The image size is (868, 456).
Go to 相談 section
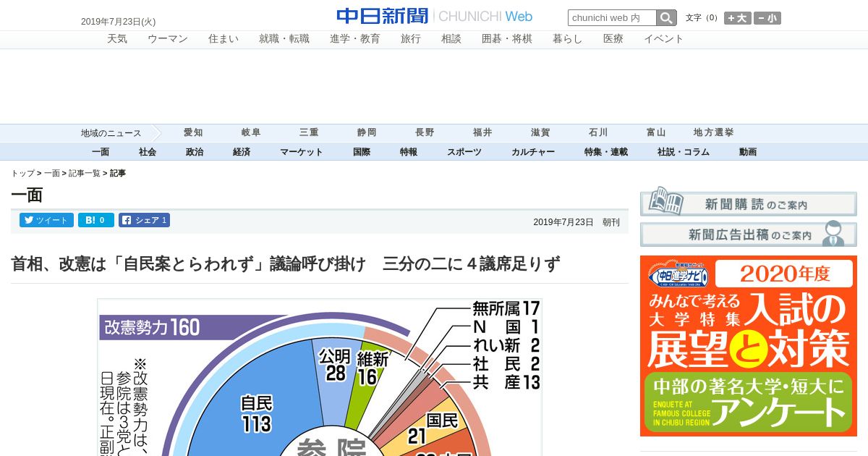(x=451, y=39)
